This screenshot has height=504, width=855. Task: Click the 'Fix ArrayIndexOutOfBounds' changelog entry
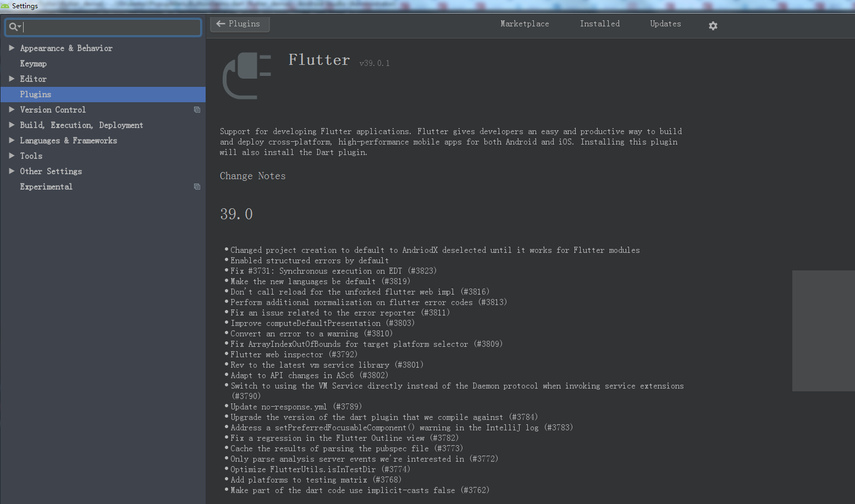coord(366,344)
